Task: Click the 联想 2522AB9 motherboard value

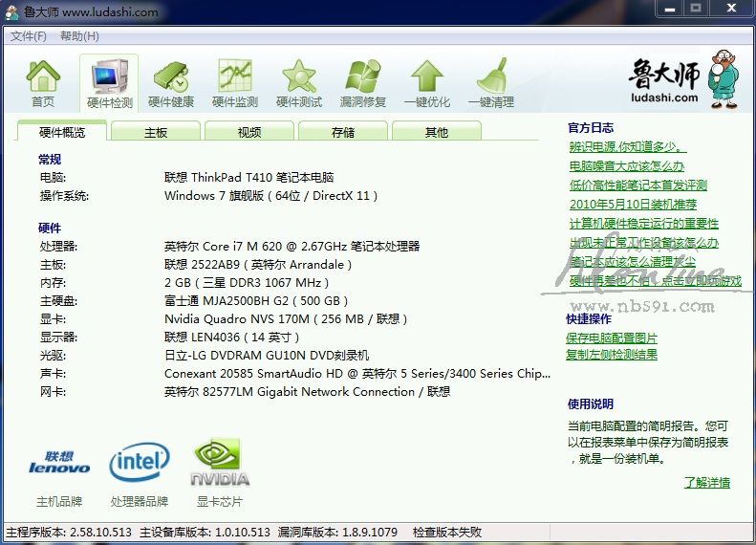Action: pyautogui.click(x=258, y=265)
